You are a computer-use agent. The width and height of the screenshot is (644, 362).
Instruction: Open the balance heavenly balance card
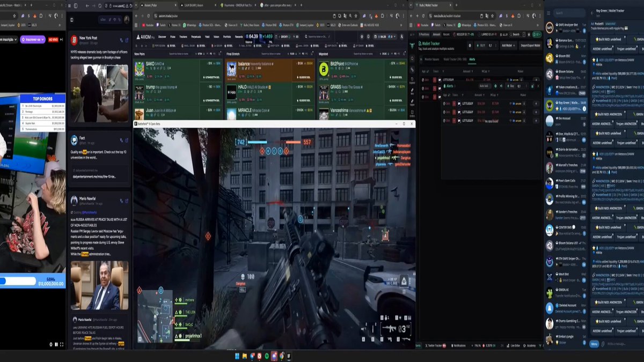[x=269, y=69]
